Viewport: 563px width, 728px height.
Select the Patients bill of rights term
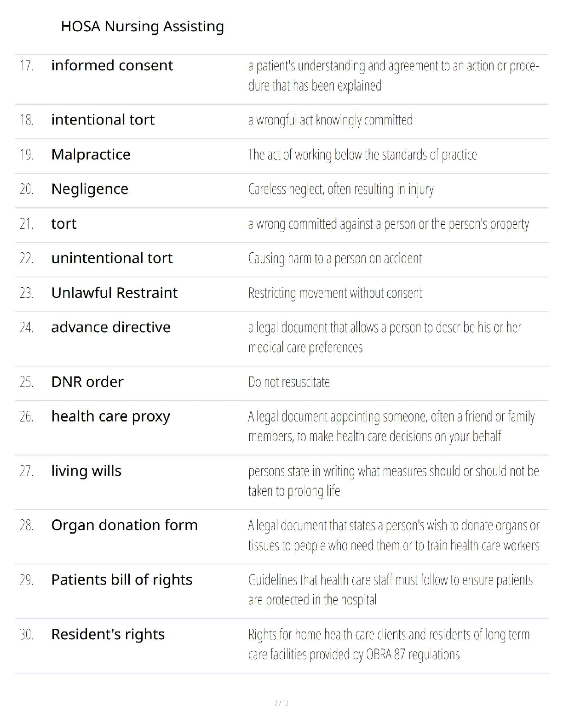[x=121, y=580]
